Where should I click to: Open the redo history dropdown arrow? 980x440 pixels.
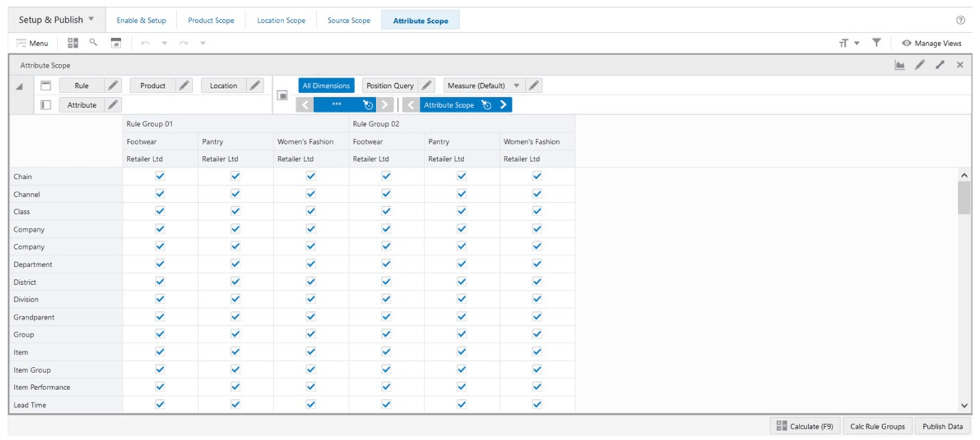(203, 43)
